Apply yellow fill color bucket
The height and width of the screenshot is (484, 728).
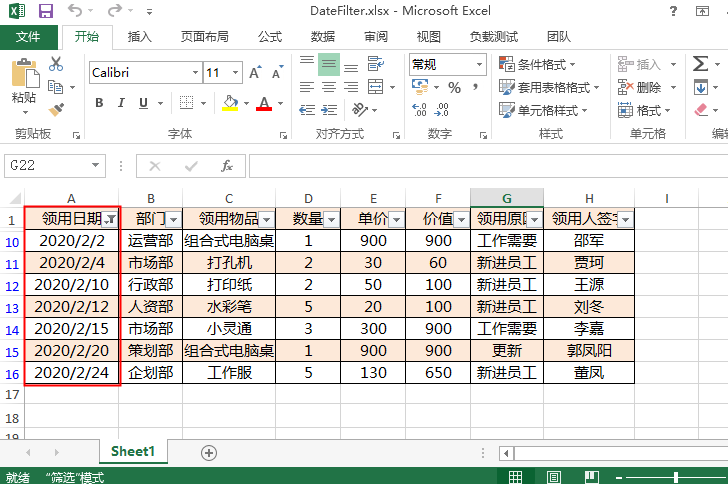[x=230, y=103]
